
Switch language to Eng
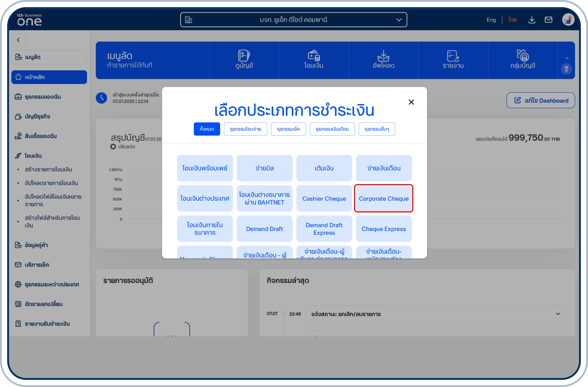tap(491, 20)
